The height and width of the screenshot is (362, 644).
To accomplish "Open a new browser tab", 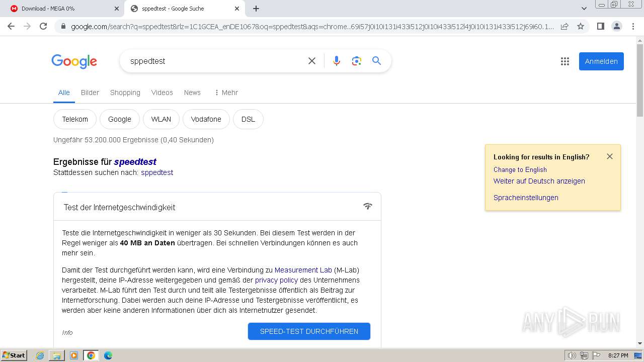I will [256, 9].
